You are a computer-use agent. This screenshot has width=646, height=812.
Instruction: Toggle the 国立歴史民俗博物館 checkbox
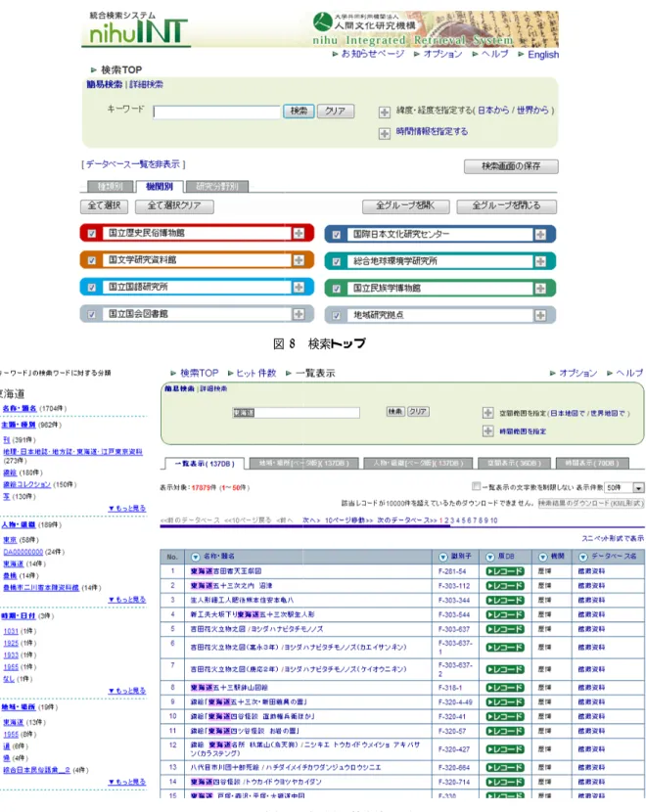92,234
